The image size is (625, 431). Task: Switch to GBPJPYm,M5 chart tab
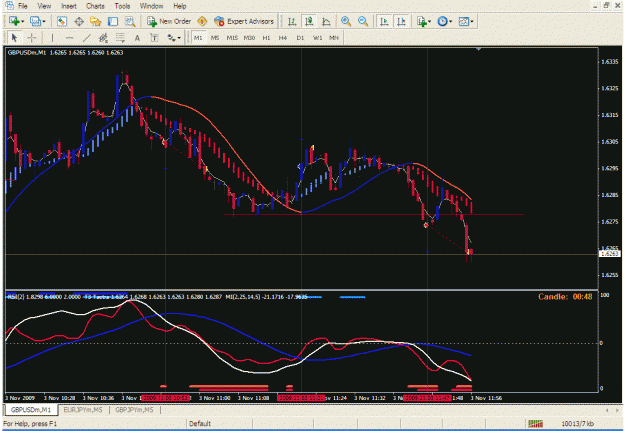(x=134, y=410)
